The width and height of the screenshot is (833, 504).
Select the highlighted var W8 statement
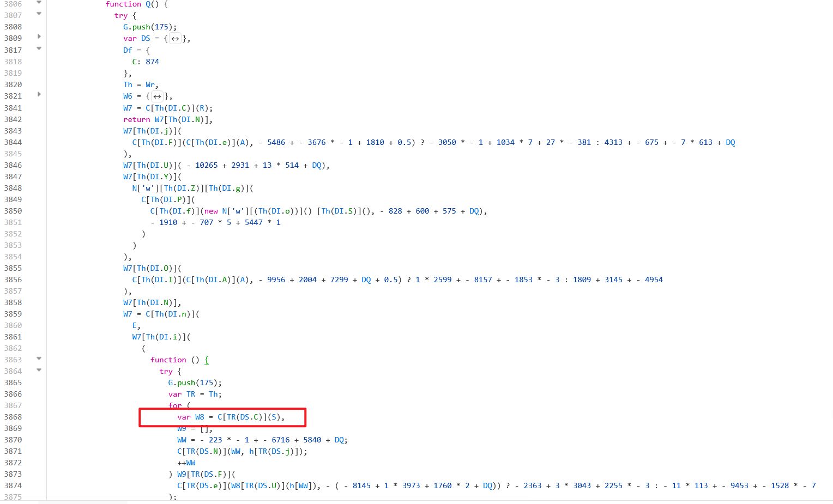pyautogui.click(x=230, y=417)
